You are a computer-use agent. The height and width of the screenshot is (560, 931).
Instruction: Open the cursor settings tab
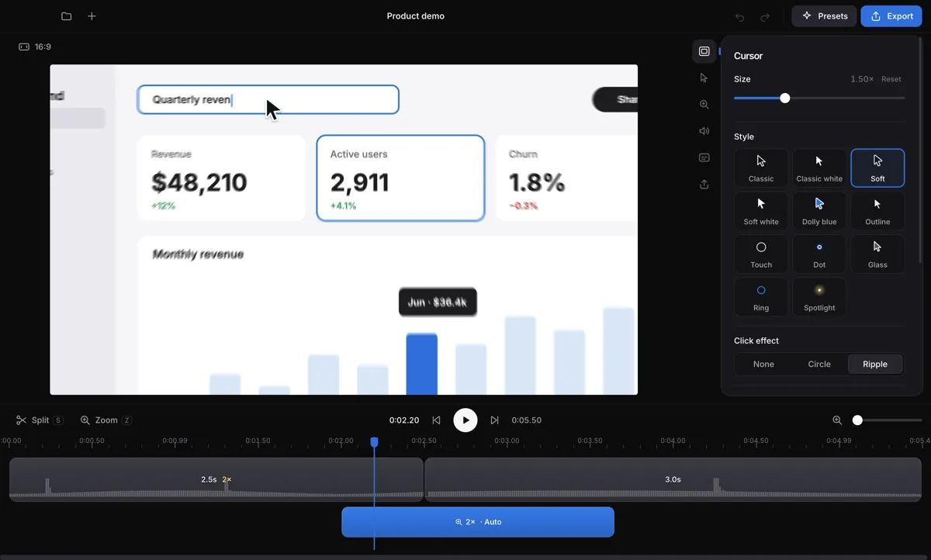(704, 78)
